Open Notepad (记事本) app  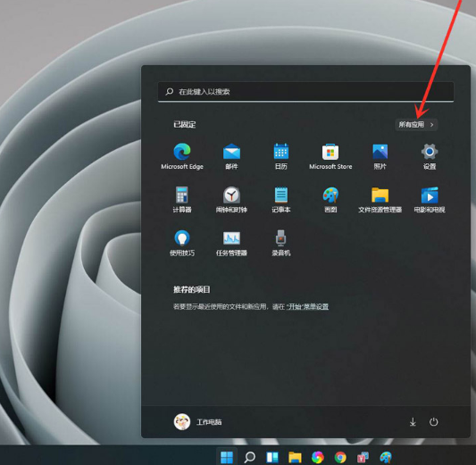pyautogui.click(x=281, y=200)
